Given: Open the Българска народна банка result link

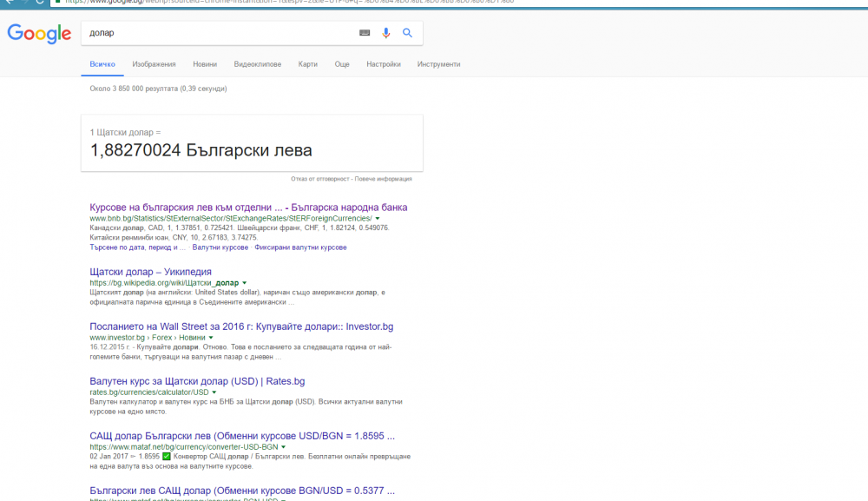Looking at the screenshot, I should [x=248, y=207].
